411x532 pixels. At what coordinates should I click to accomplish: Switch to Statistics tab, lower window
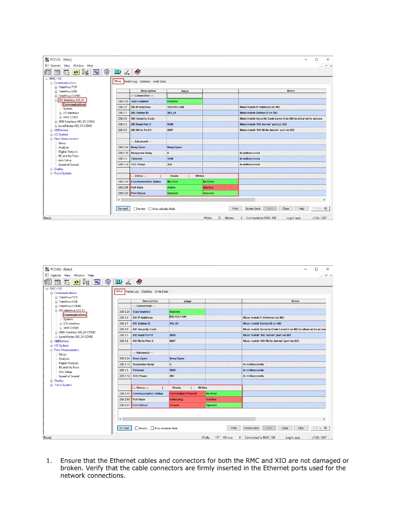coord(147,292)
